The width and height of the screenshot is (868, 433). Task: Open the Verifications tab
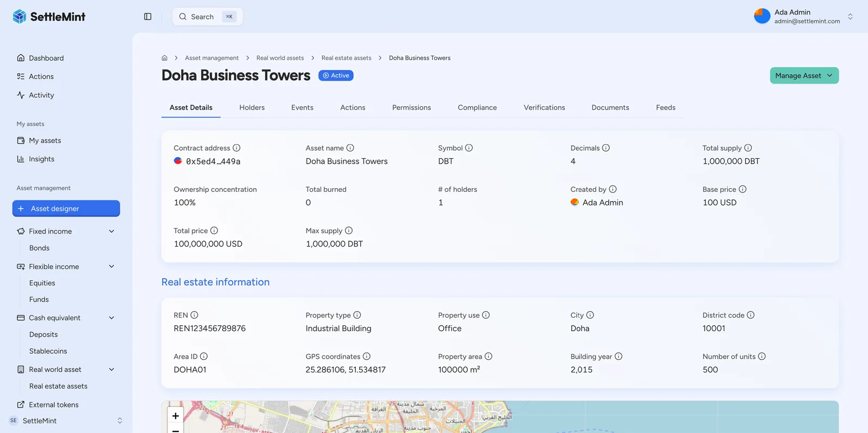coord(544,107)
